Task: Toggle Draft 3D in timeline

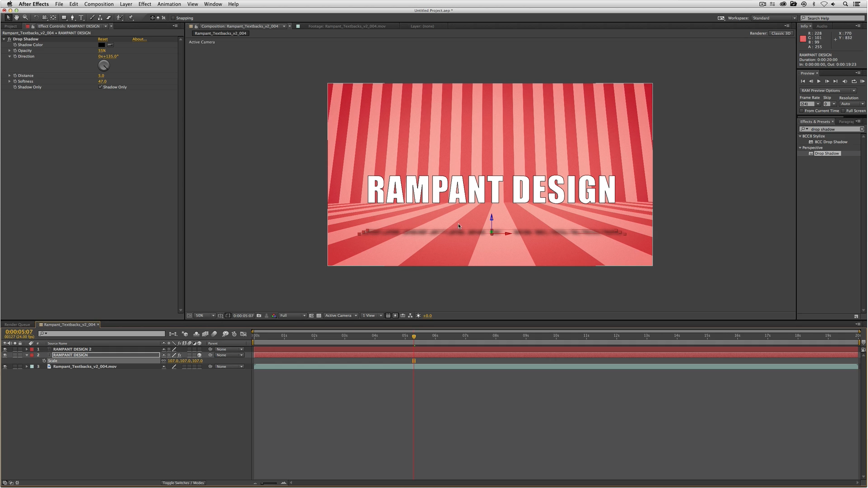Action: (185, 334)
